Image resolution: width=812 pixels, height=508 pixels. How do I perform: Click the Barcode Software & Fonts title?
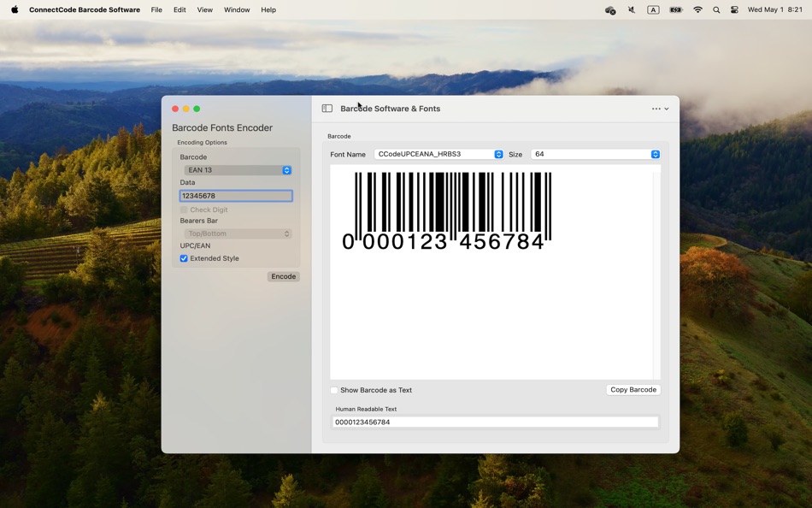pyautogui.click(x=390, y=109)
